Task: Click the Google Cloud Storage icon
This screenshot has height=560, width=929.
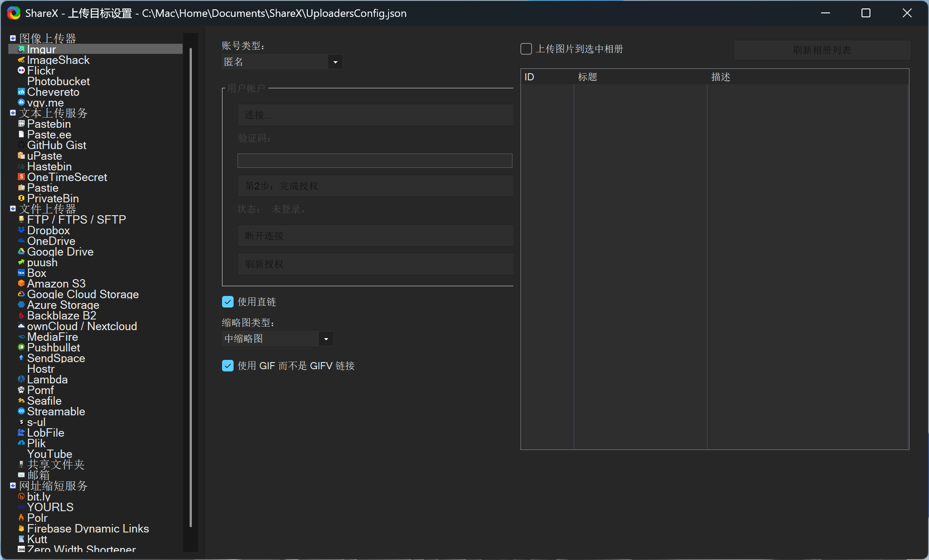Action: 21,294
